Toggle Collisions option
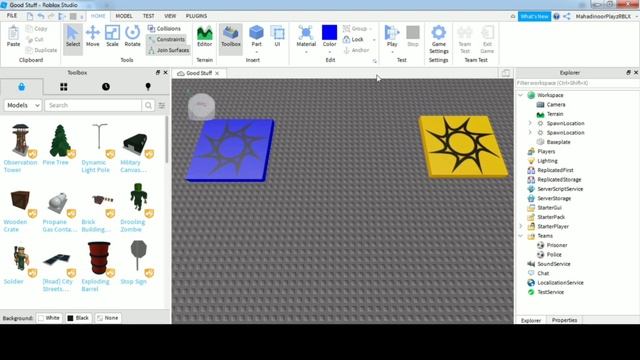The height and width of the screenshot is (360, 640). click(164, 29)
